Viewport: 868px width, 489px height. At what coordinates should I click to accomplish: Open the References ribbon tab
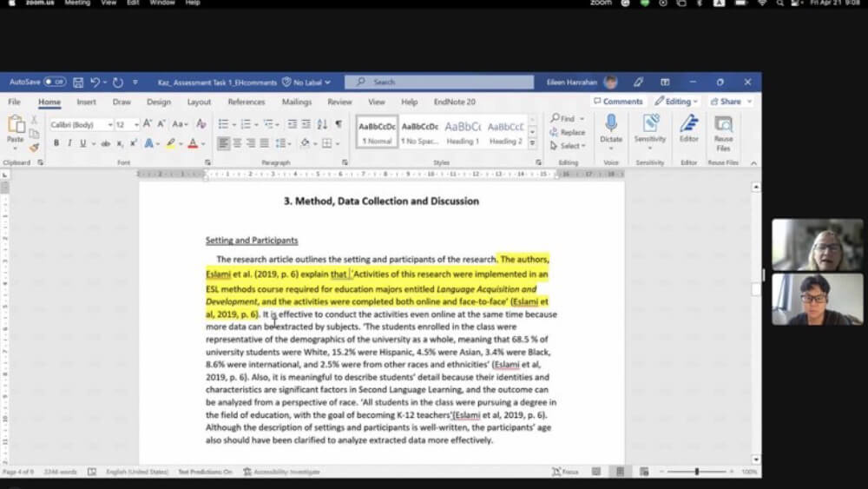[x=247, y=102]
